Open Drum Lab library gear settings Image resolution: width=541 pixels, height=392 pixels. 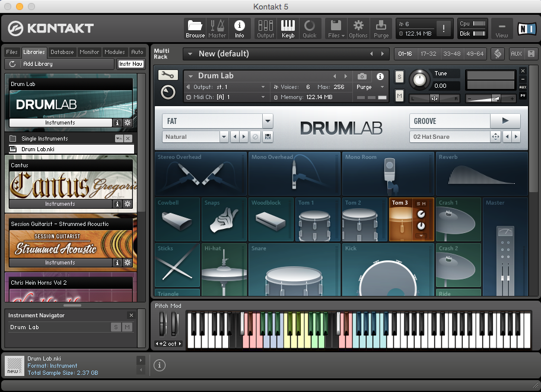pyautogui.click(x=128, y=123)
